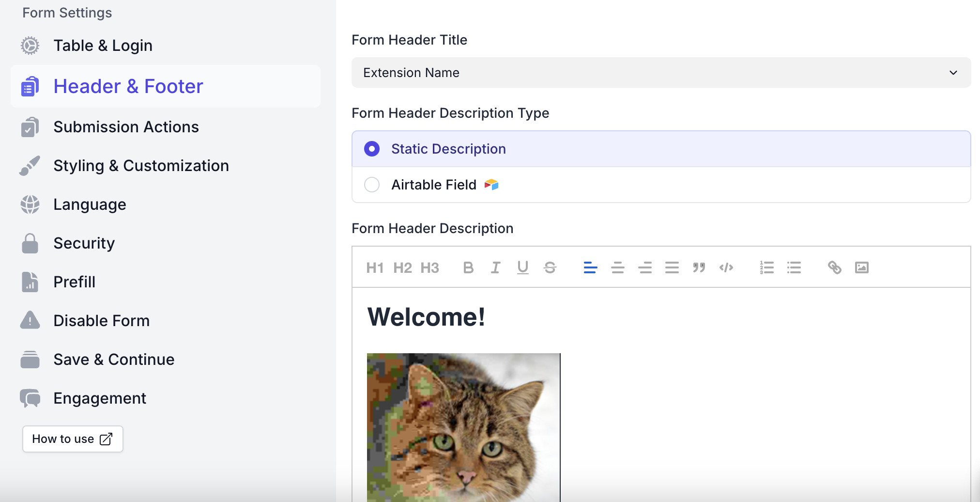Click the How to use button
This screenshot has height=502, width=980.
click(x=73, y=439)
